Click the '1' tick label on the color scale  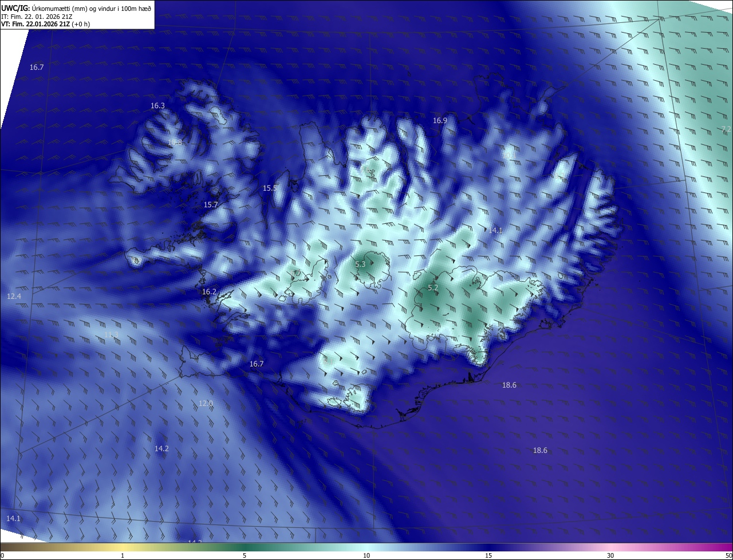123,555
